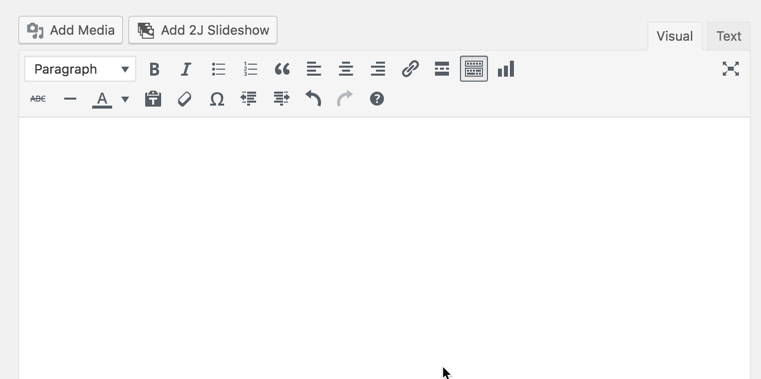
Task: Open the special character (Omega) dialog
Action: click(x=217, y=99)
